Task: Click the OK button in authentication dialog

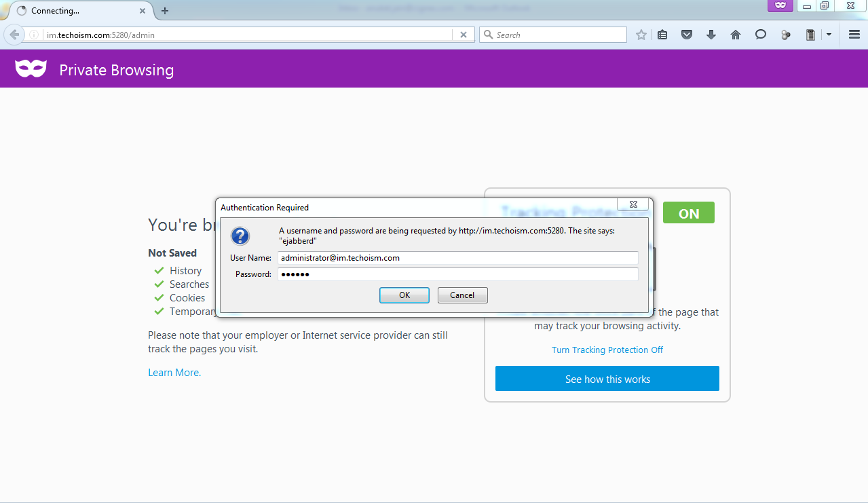Action: [x=404, y=295]
